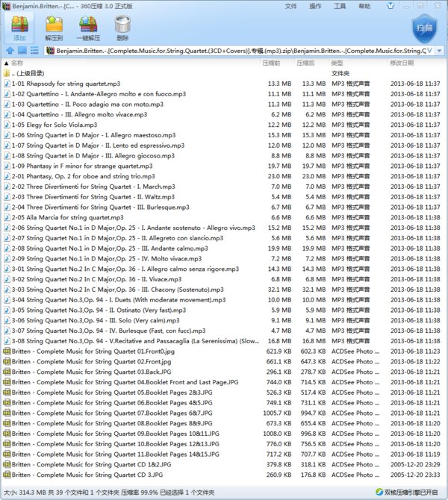
Task: Click the audio icon of 1-04 Quartettino Allegro molto vivace
Action: (x=7, y=114)
